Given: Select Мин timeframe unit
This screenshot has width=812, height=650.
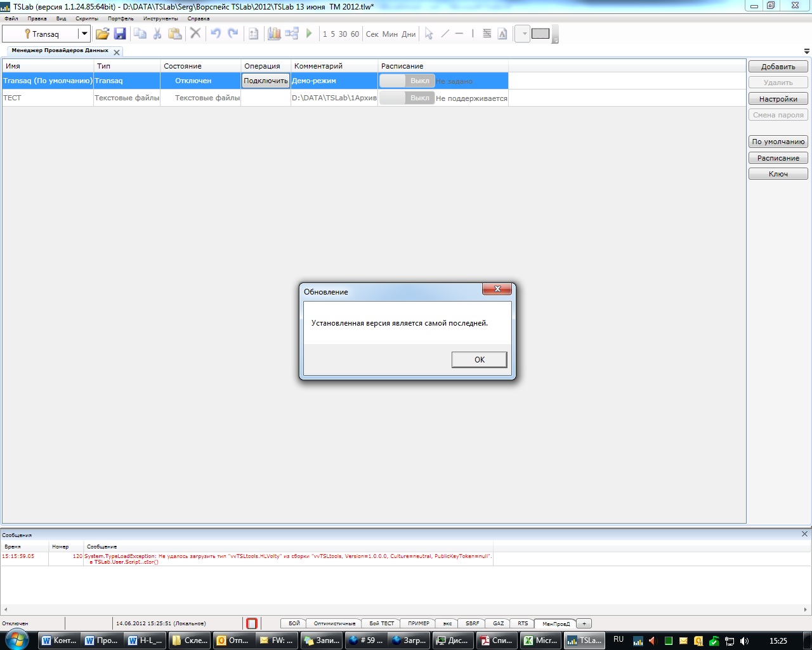Looking at the screenshot, I should tap(390, 34).
